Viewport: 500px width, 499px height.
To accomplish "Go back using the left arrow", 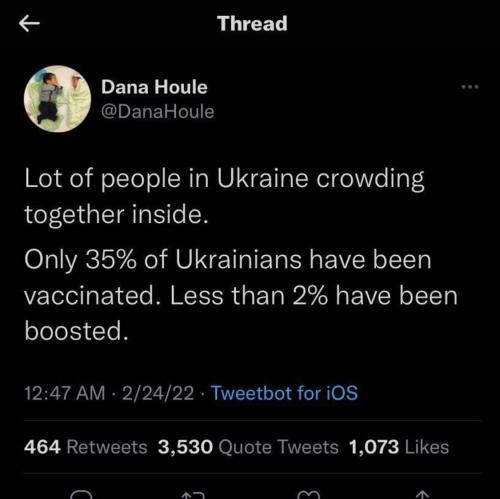I will (x=29, y=24).
